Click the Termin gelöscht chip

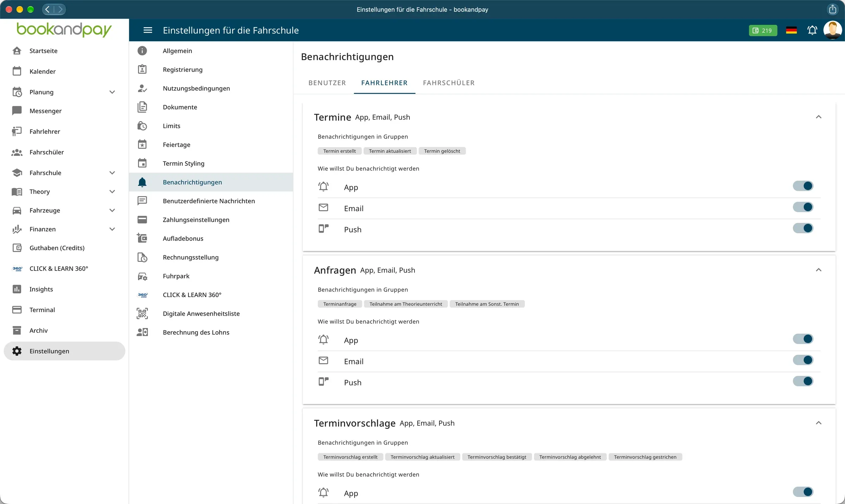coord(442,151)
